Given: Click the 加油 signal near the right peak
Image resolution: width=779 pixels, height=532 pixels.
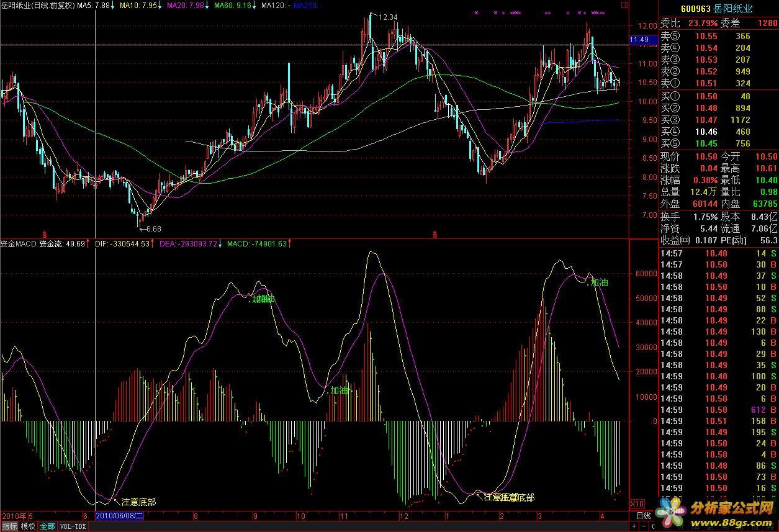Looking at the screenshot, I should [599, 282].
